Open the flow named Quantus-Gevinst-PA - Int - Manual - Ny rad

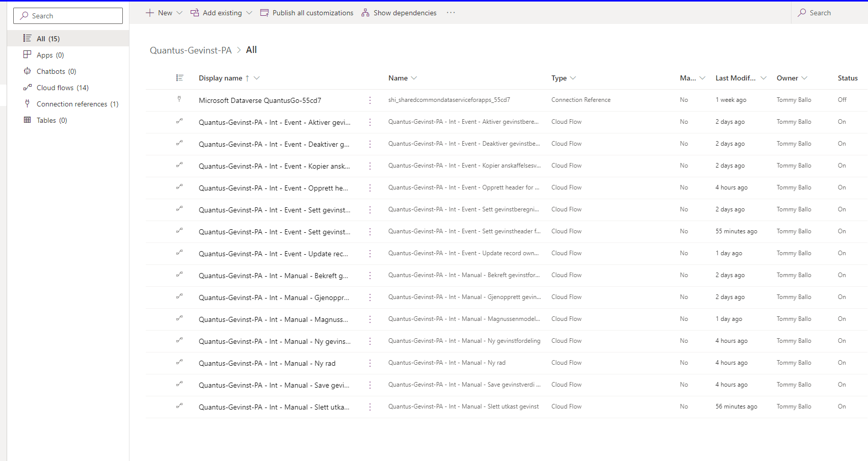tap(267, 363)
